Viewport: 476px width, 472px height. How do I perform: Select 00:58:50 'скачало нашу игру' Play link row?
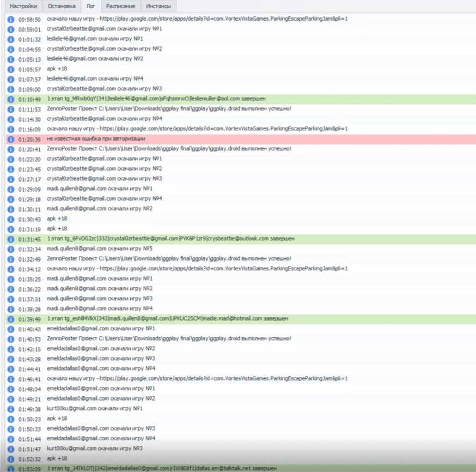coord(240,20)
